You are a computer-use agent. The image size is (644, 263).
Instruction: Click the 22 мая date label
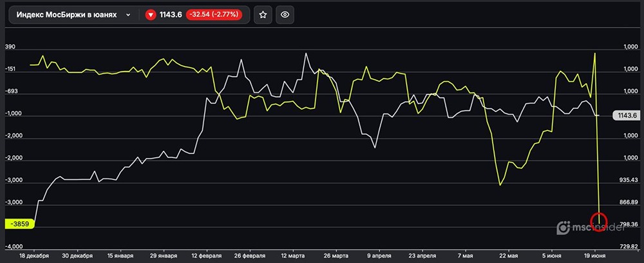click(509, 255)
